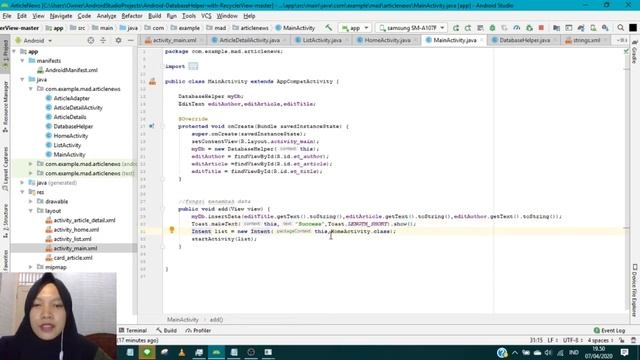Switch to the HomeActivity.java tab

click(x=387, y=40)
